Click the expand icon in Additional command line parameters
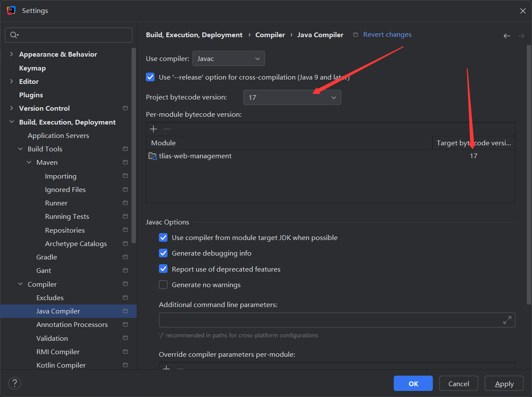 (507, 320)
